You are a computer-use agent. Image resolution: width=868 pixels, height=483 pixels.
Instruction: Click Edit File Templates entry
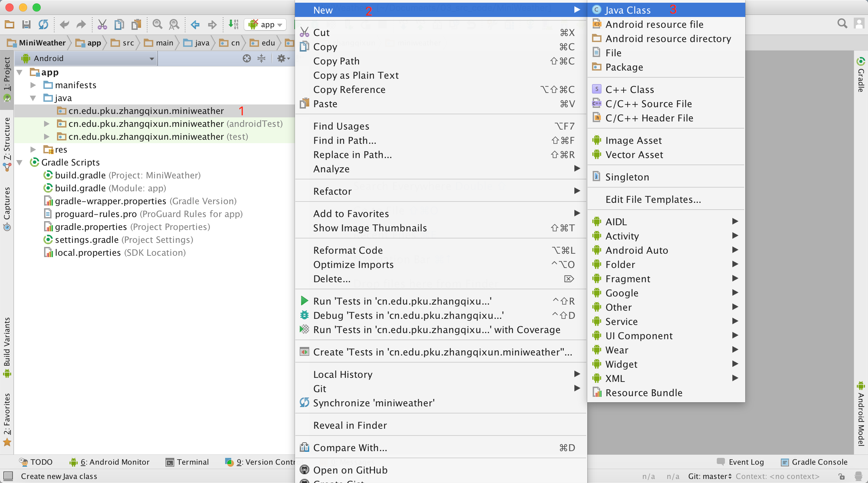pyautogui.click(x=666, y=199)
